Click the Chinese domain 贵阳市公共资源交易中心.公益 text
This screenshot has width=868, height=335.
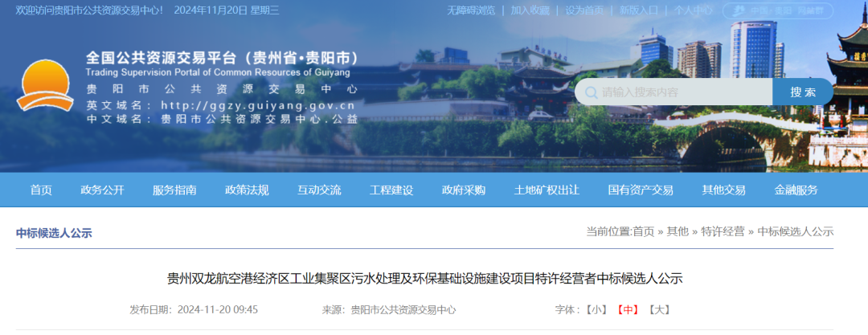259,119
